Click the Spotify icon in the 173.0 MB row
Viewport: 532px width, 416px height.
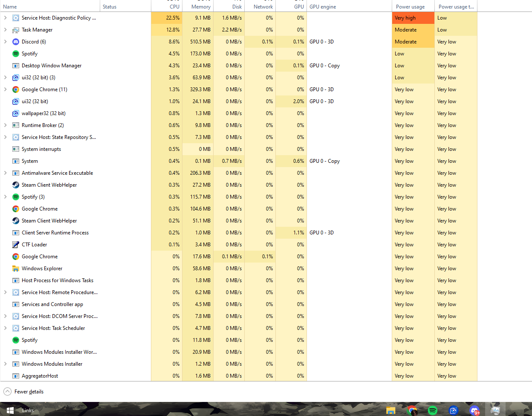pyautogui.click(x=16, y=54)
